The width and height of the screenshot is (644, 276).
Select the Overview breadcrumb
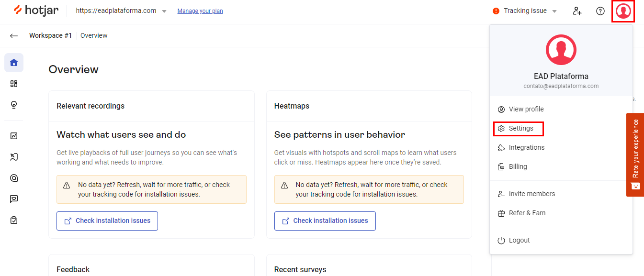[94, 35]
